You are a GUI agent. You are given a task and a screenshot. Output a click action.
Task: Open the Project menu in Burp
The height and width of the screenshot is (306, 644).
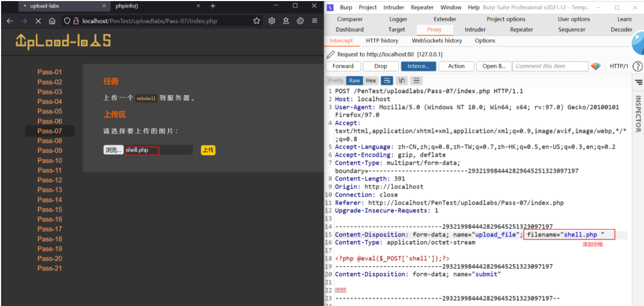pyautogui.click(x=368, y=8)
